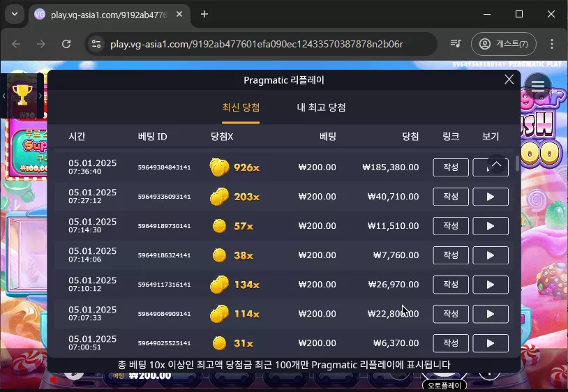568x392 pixels.
Task: Click the ₩185,380.00 win amount
Action: tap(391, 167)
